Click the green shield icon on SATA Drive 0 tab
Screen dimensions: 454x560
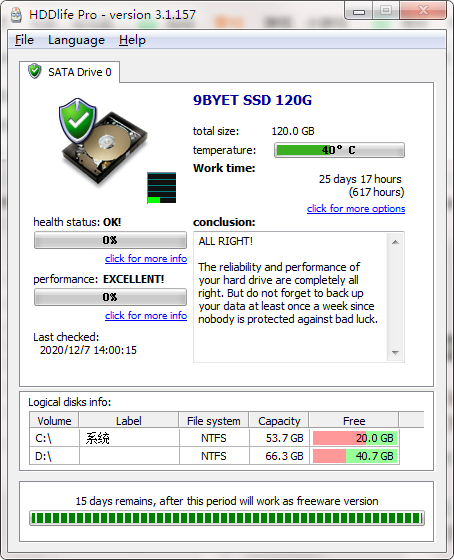point(35,71)
